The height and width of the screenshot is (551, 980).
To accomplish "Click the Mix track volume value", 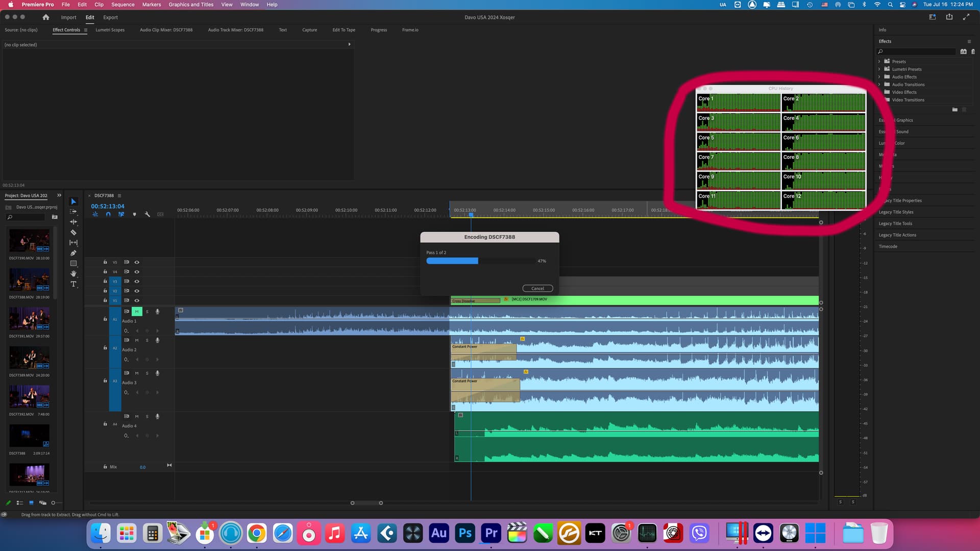I will pos(142,467).
